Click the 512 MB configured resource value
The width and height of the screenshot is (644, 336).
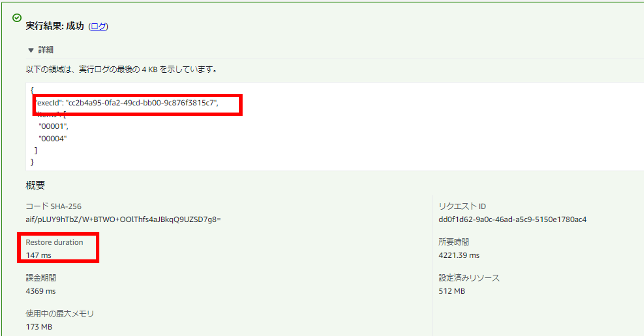click(x=452, y=291)
